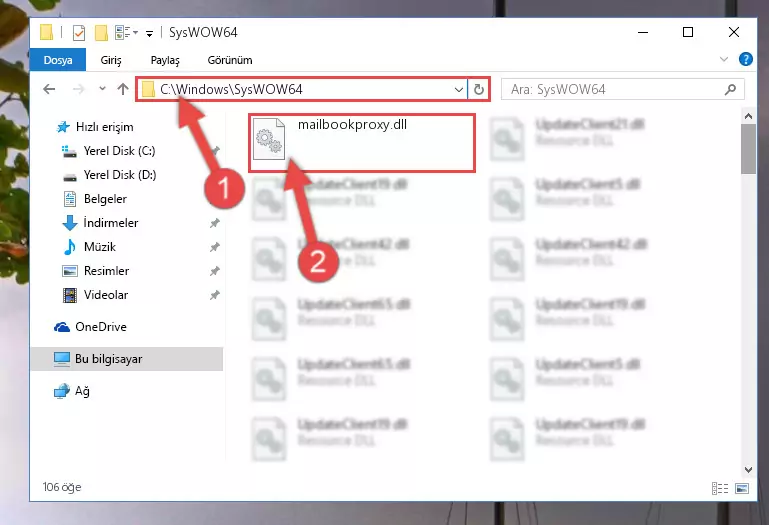Click the mailbookproxy.dll gear file icon

pyautogui.click(x=269, y=139)
